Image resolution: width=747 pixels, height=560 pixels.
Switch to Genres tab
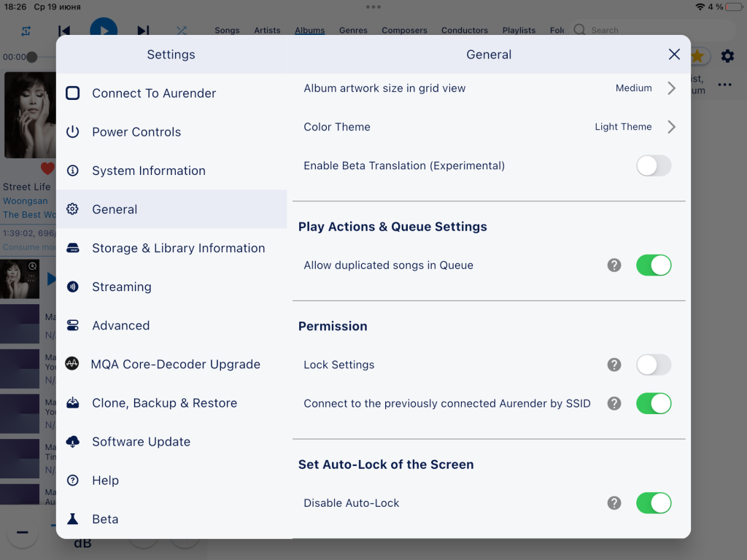(x=353, y=30)
